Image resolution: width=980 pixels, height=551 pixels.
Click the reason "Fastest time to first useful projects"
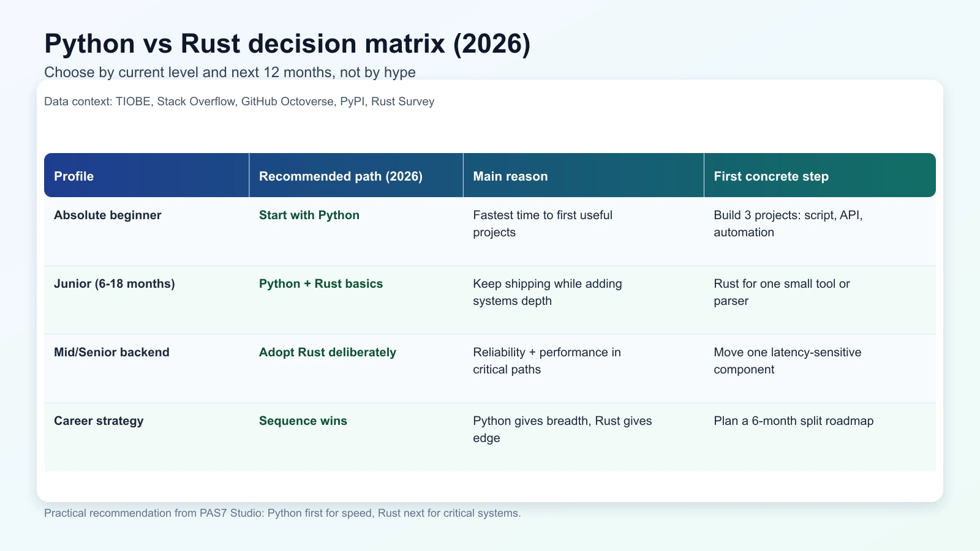coord(543,223)
